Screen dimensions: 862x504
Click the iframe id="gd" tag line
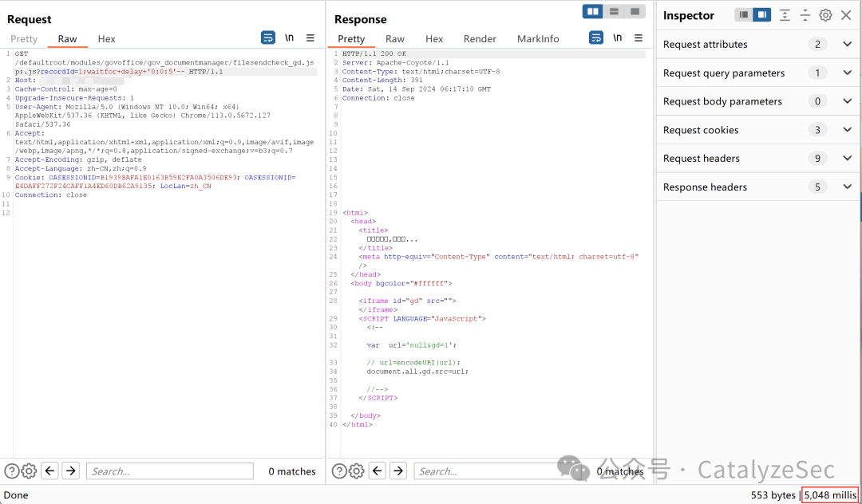407,301
